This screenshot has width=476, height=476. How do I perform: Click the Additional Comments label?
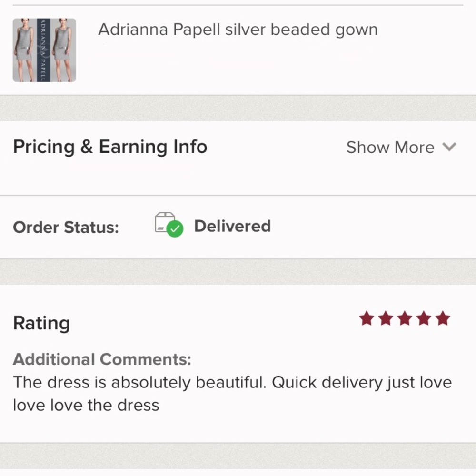point(102,359)
